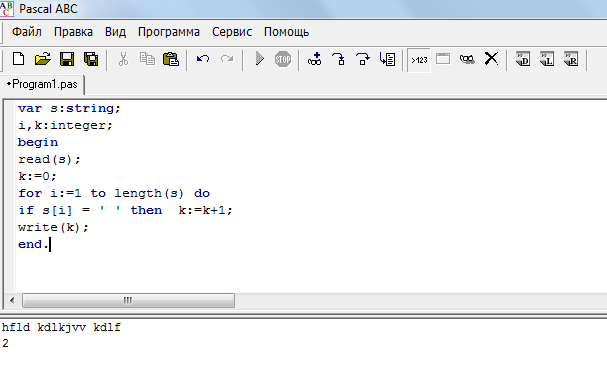Image resolution: width=607 pixels, height=391 pixels.
Task: Create a new file with New icon
Action: [x=19, y=59]
